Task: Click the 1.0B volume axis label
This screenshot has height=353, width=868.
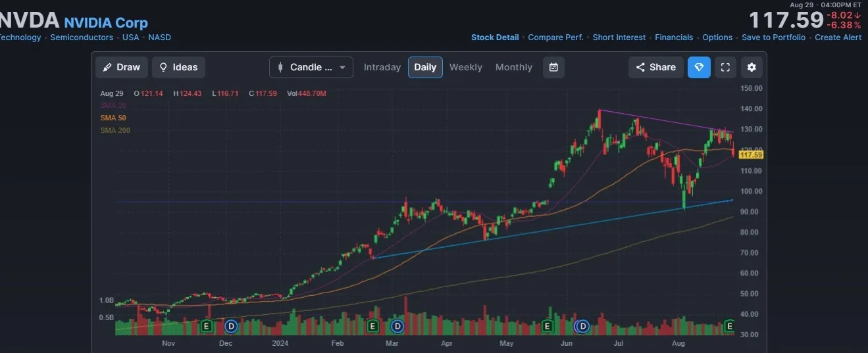Action: pos(107,300)
